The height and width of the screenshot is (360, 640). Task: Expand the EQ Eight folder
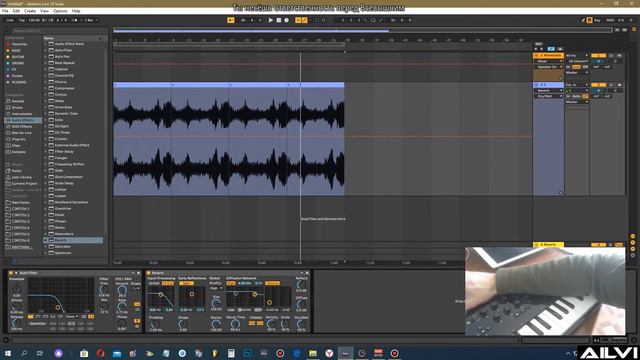click(46, 126)
